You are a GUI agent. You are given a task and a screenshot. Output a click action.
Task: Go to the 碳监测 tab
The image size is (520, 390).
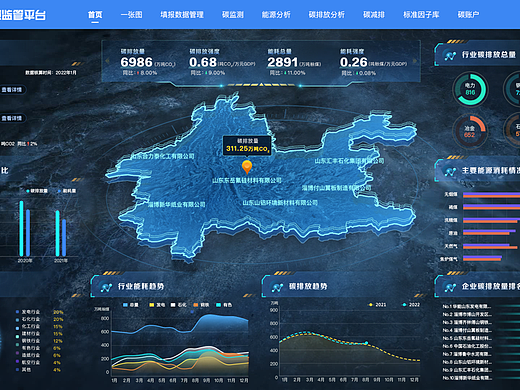[x=233, y=15]
